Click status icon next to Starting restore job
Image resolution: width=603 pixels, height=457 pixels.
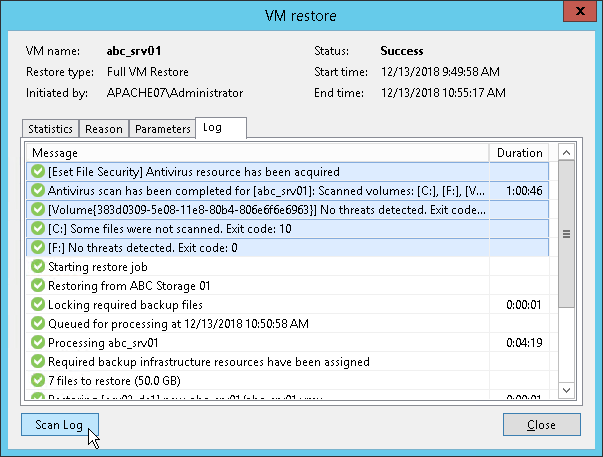click(38, 267)
